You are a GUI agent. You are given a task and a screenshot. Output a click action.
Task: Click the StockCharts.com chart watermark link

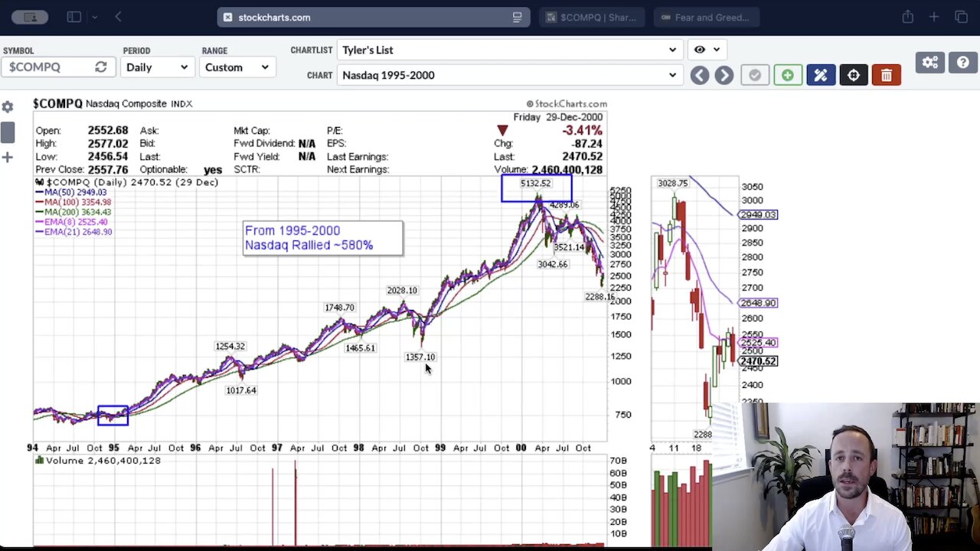[567, 103]
